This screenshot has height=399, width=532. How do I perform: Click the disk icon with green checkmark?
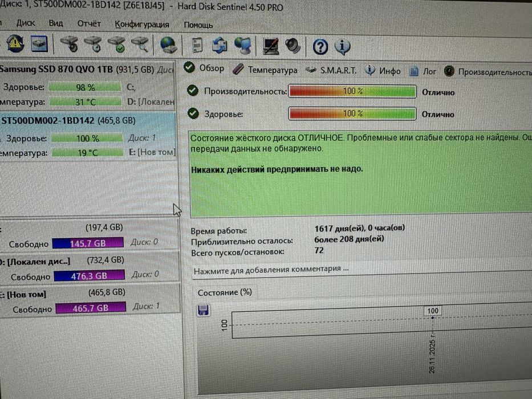click(x=117, y=45)
